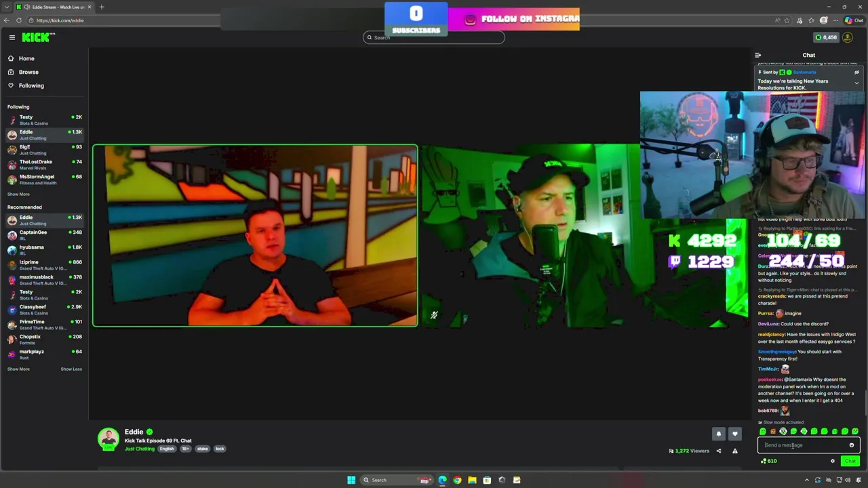Image resolution: width=868 pixels, height=488 pixels.
Task: Open user profile avatar menu
Action: 848,37
